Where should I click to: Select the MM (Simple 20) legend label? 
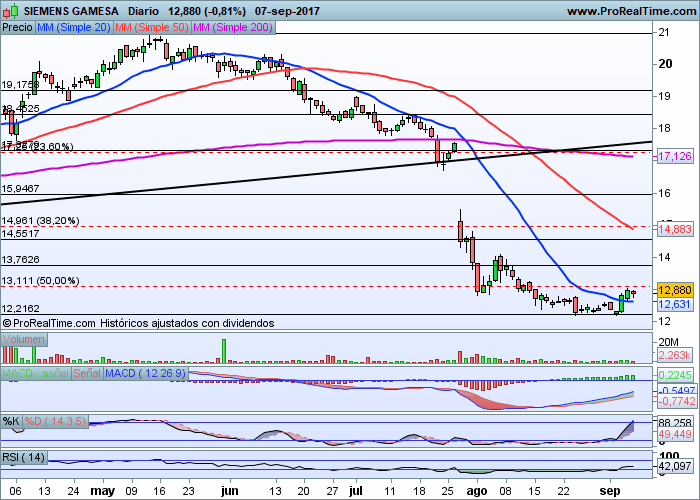click(x=74, y=27)
